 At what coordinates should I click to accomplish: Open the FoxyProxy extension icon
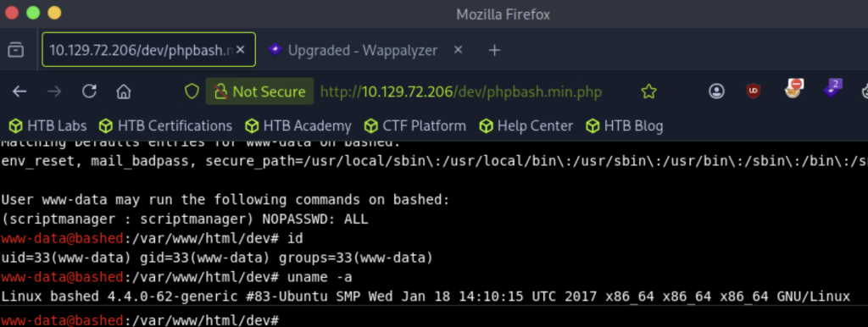point(793,90)
